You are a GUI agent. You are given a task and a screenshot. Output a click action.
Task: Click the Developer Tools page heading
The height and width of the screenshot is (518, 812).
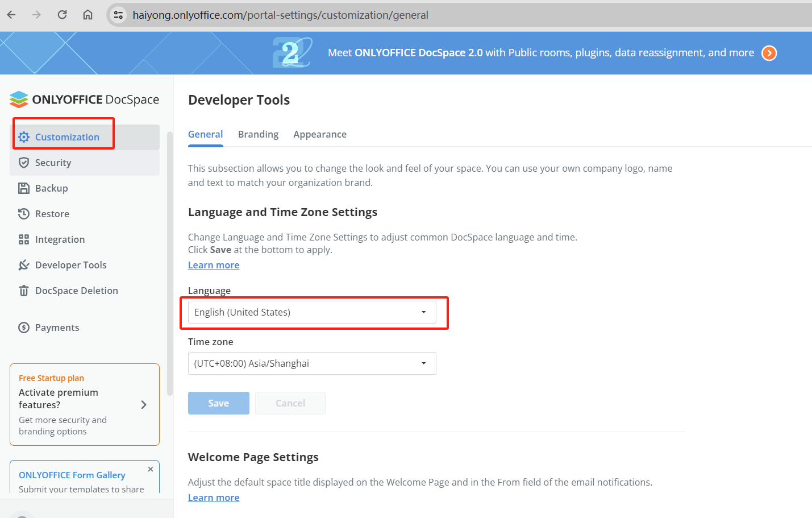pos(239,100)
